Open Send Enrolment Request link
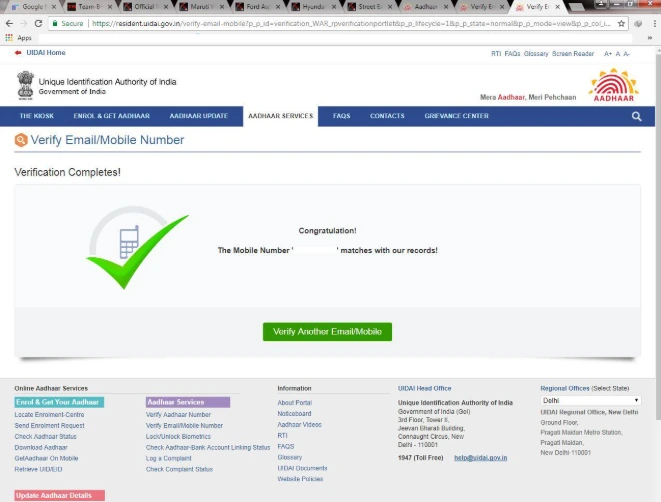Viewport: 661px width, 502px height. pos(49,426)
